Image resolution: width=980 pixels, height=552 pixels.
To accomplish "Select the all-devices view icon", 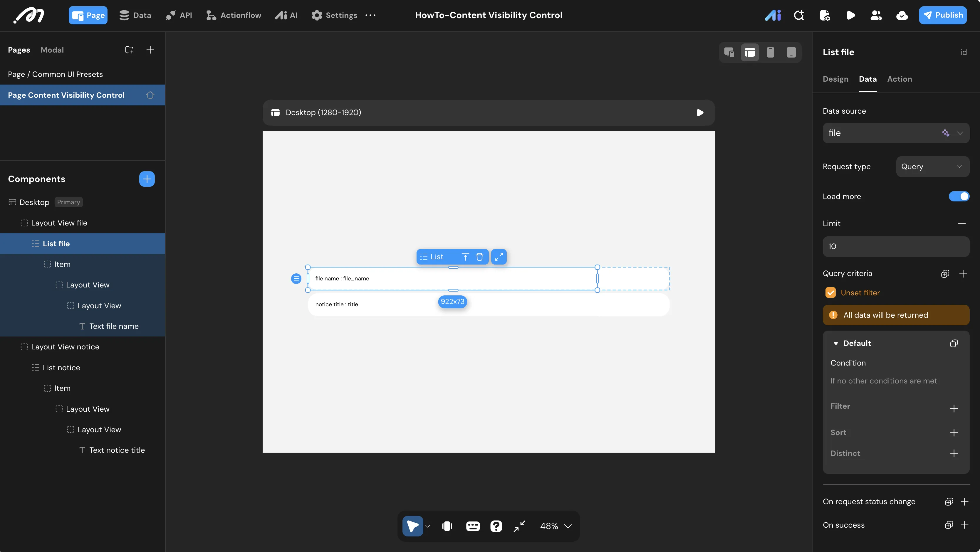I will coord(729,52).
